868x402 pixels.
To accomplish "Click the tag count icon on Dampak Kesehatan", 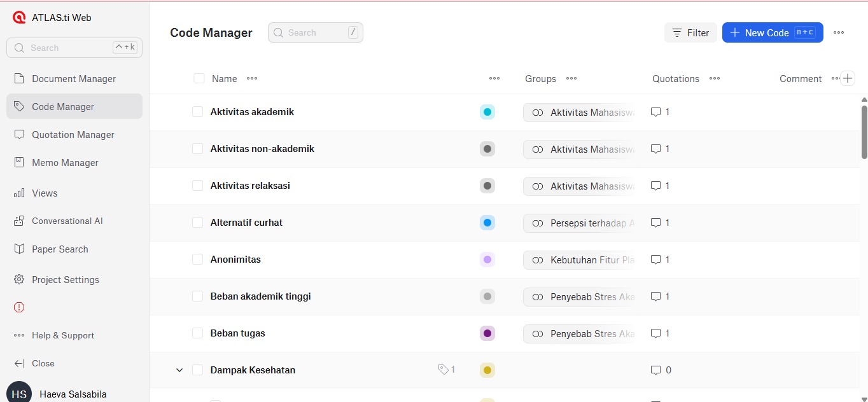I will pyautogui.click(x=444, y=370).
